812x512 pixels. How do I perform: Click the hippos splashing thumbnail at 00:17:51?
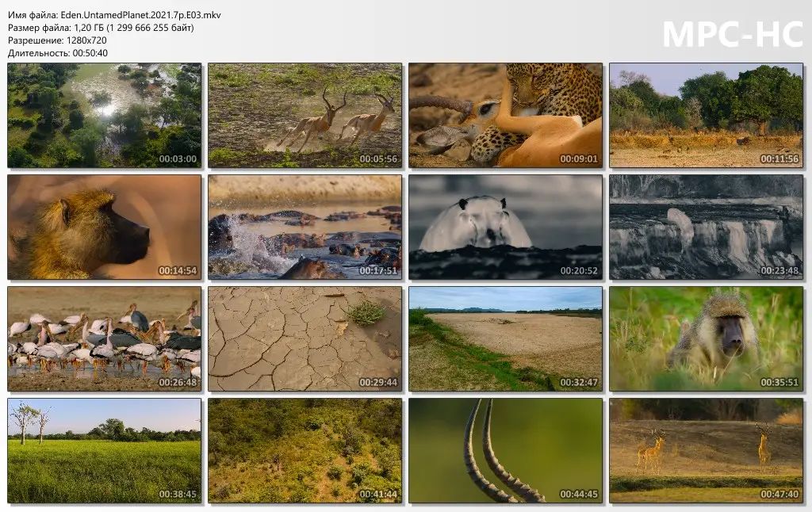point(305,227)
